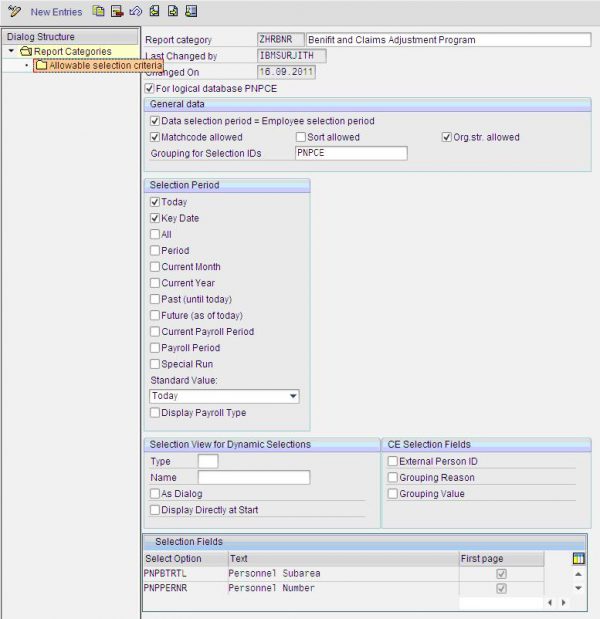Click the Name input field
This screenshot has width=600, height=619.
tap(254, 477)
